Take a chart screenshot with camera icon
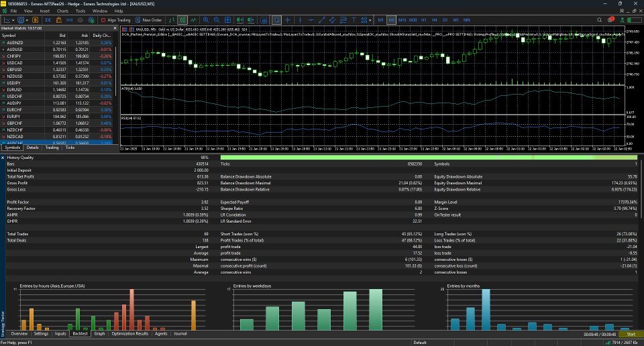This screenshot has height=346, width=644. [264, 19]
